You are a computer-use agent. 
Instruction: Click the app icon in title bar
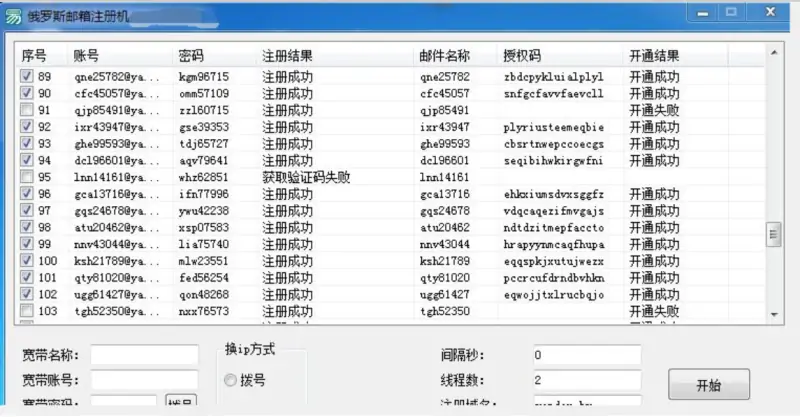[x=13, y=17]
